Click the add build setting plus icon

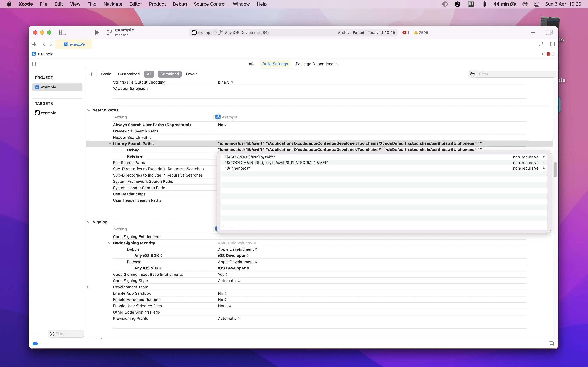91,74
